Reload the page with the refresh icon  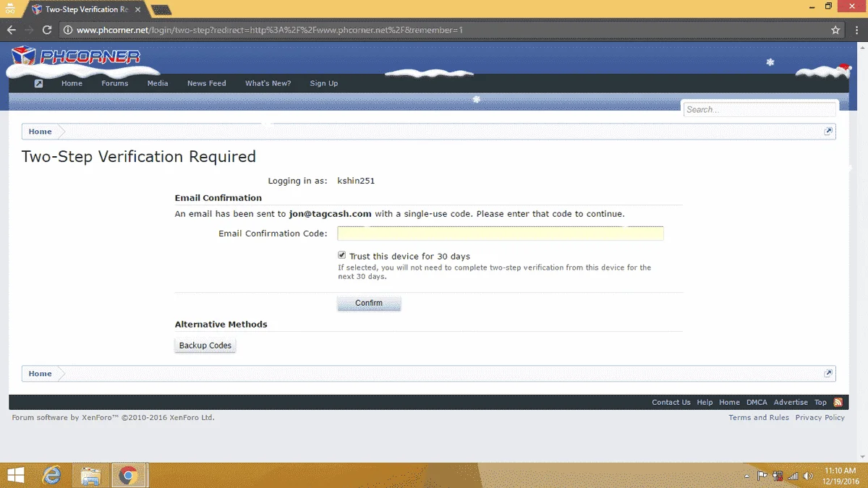coord(47,30)
